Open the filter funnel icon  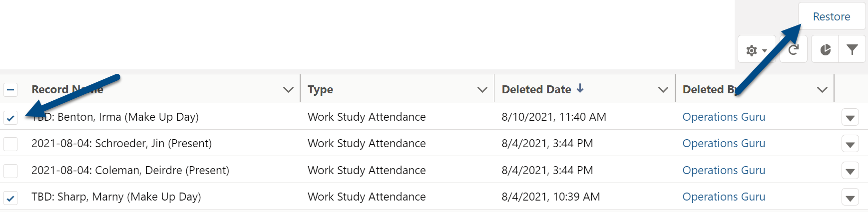[x=852, y=49]
